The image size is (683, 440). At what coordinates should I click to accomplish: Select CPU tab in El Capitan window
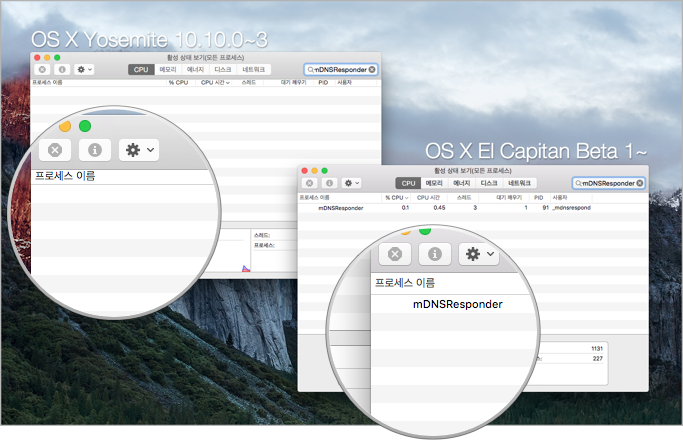click(x=408, y=183)
